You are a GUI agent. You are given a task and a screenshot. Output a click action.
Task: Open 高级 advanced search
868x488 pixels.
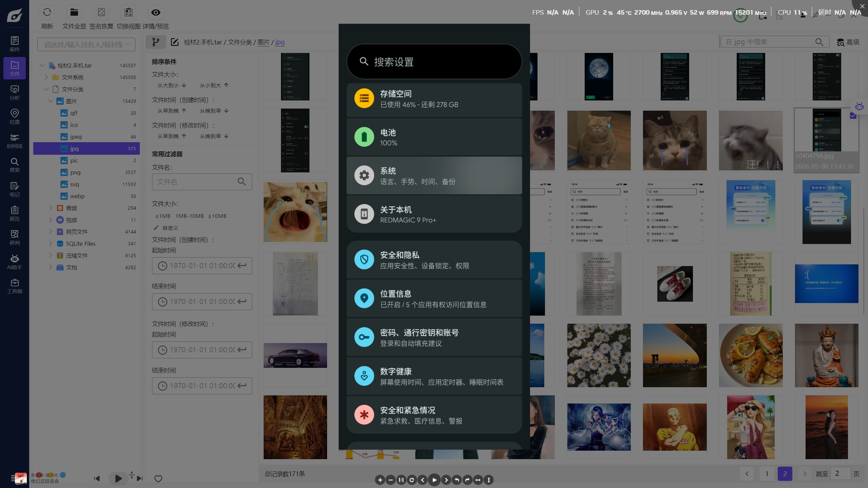coord(848,42)
